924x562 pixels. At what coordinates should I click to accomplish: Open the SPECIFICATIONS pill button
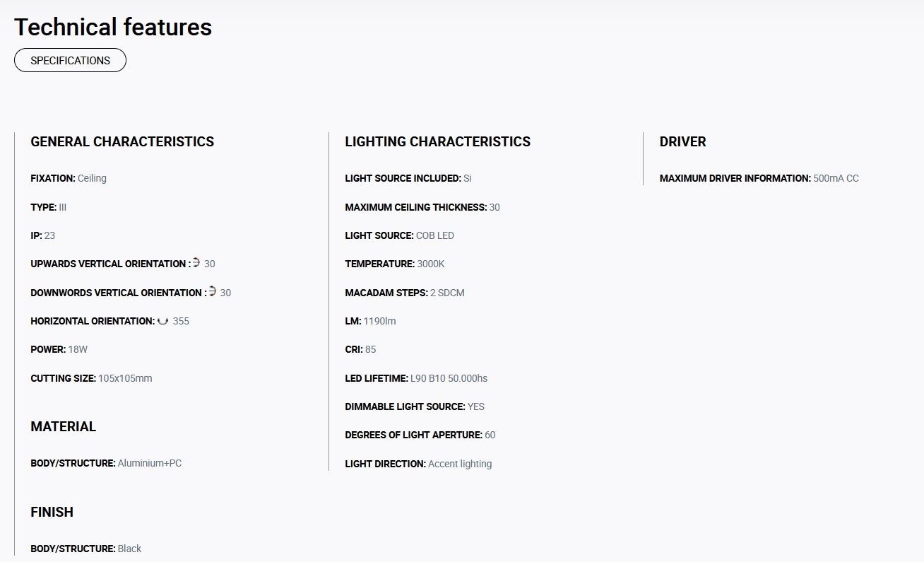click(x=70, y=60)
